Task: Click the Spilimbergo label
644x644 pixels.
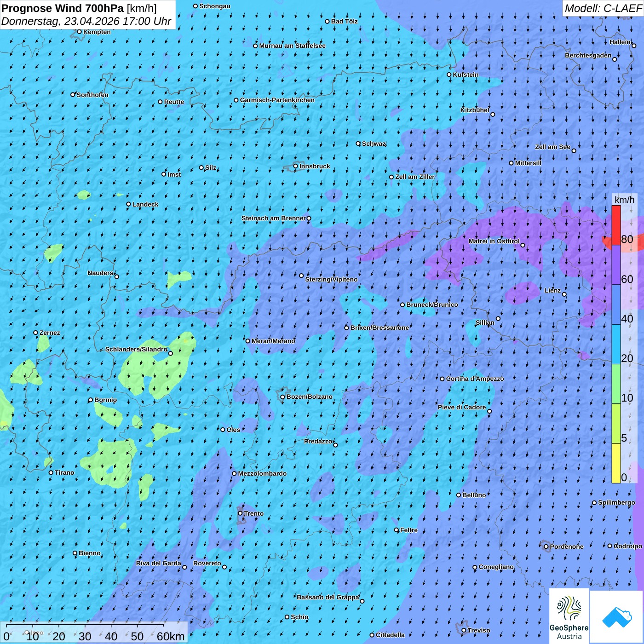Action: pos(616,502)
